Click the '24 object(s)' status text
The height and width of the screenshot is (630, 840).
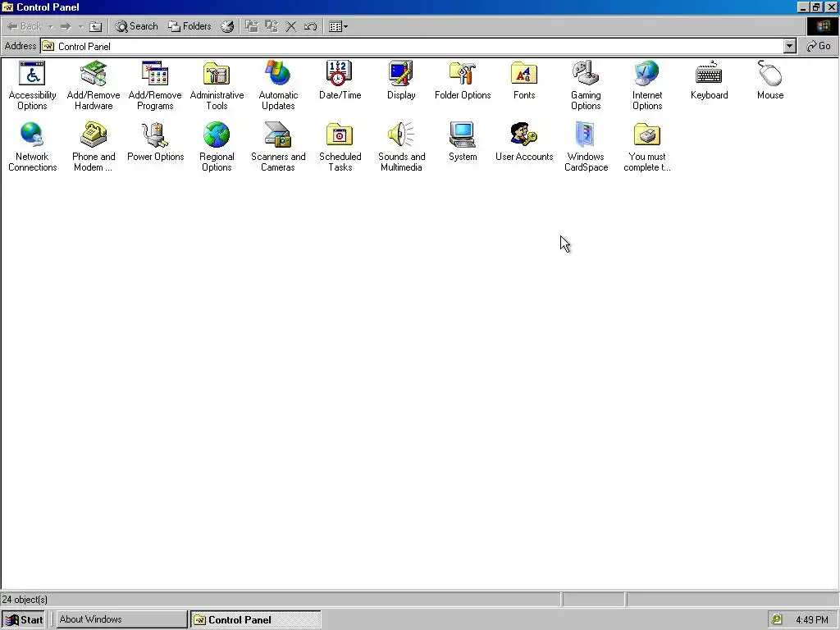coord(25,600)
